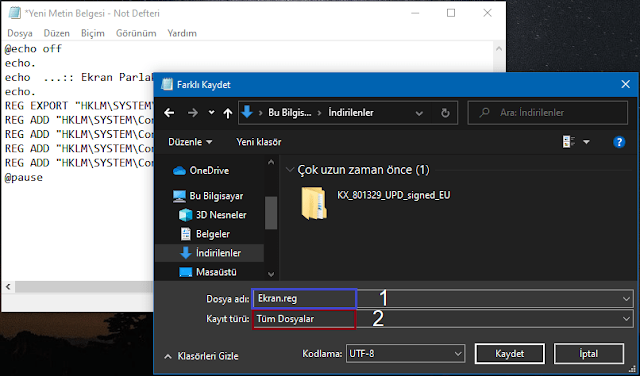Click the 'Ara: İndirilenler' search box

point(548,113)
